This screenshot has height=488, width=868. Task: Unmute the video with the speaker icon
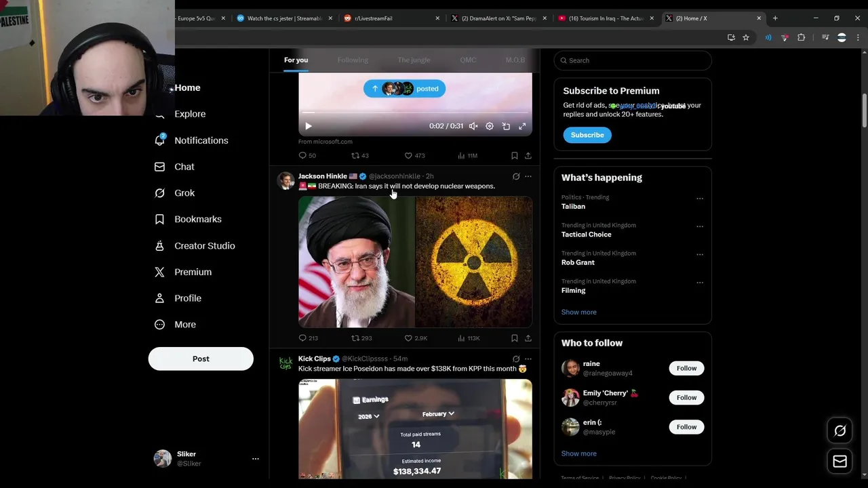(473, 126)
